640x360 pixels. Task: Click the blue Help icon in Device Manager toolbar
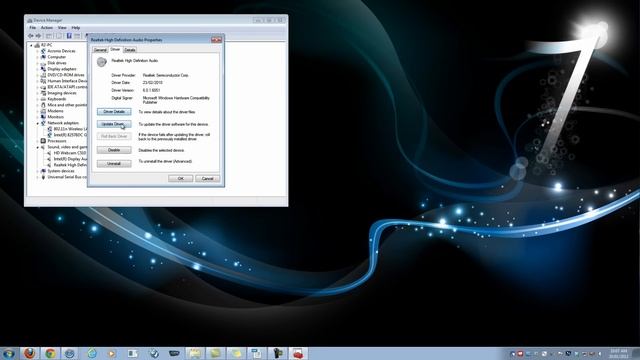69,36
